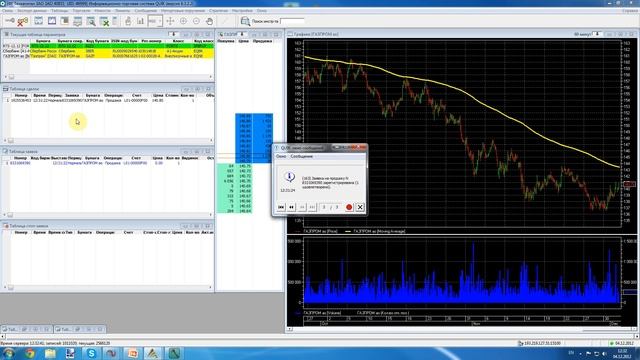Click Покупка column header in order book

(226, 41)
